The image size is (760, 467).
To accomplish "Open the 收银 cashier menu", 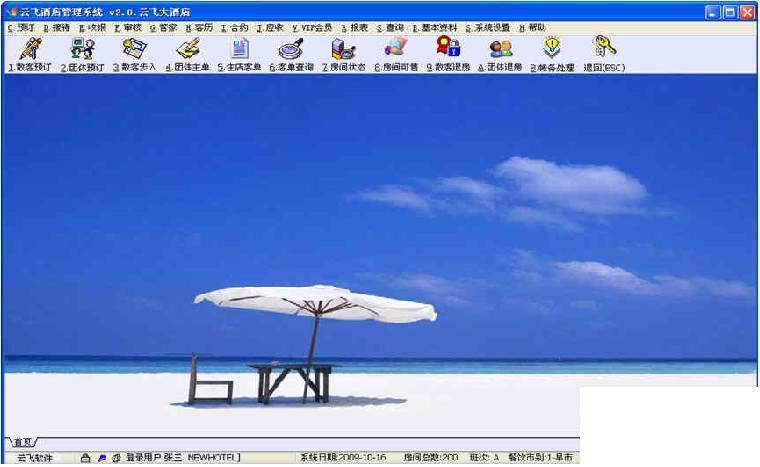I will pyautogui.click(x=93, y=28).
